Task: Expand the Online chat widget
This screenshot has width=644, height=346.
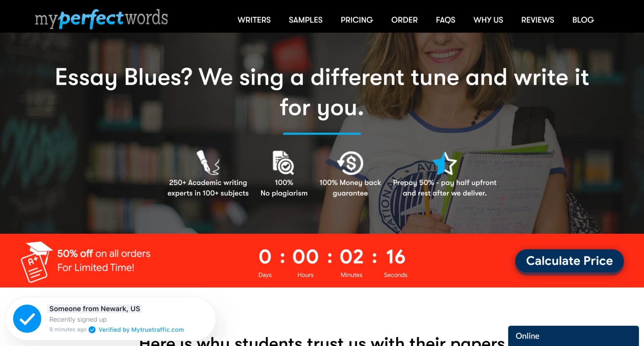Action: pos(573,336)
